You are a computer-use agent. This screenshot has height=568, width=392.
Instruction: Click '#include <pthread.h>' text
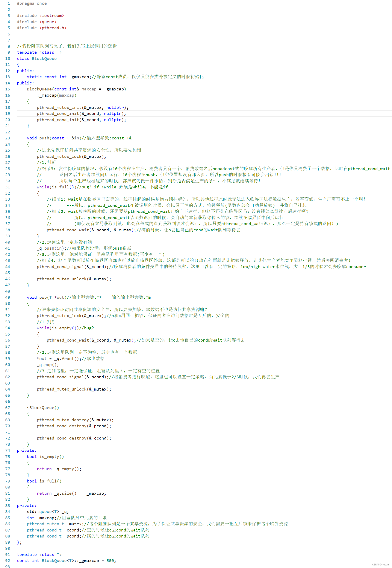point(42,28)
